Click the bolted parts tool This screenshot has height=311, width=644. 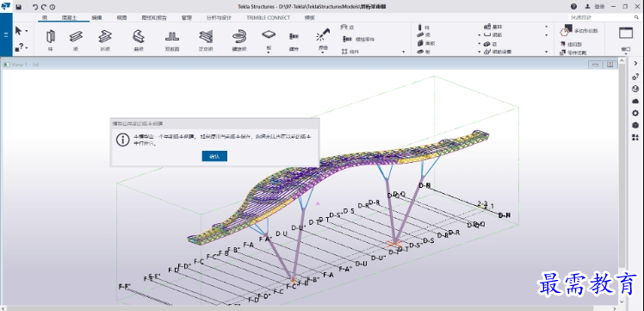[358, 40]
